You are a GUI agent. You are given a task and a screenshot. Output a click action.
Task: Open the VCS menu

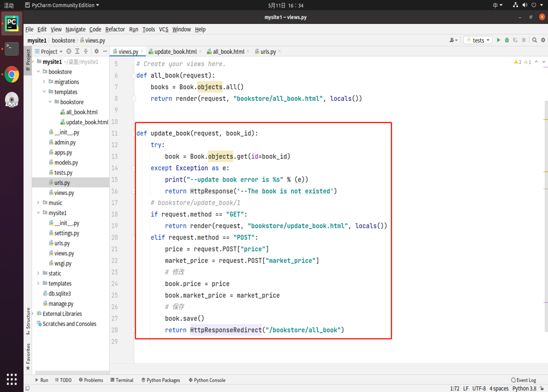(x=164, y=29)
